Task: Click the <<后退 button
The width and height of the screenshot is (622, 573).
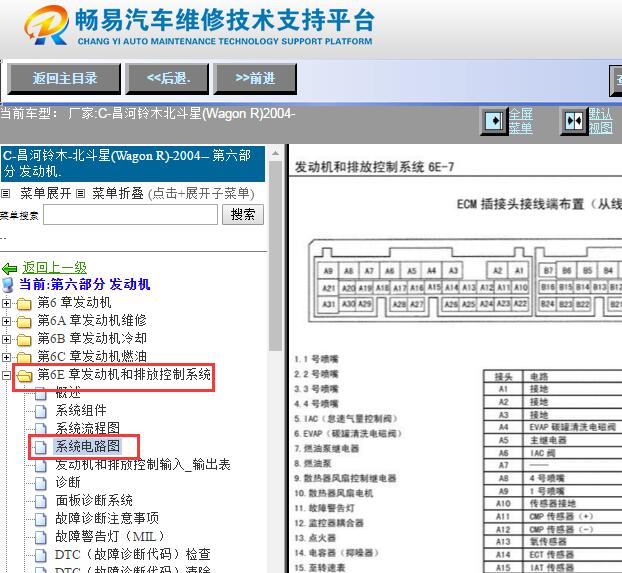Action: pyautogui.click(x=167, y=79)
